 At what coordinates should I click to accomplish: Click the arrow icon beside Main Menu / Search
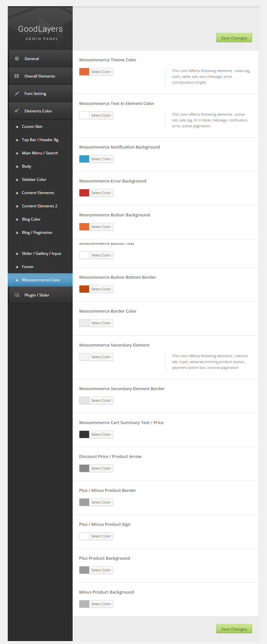click(17, 153)
